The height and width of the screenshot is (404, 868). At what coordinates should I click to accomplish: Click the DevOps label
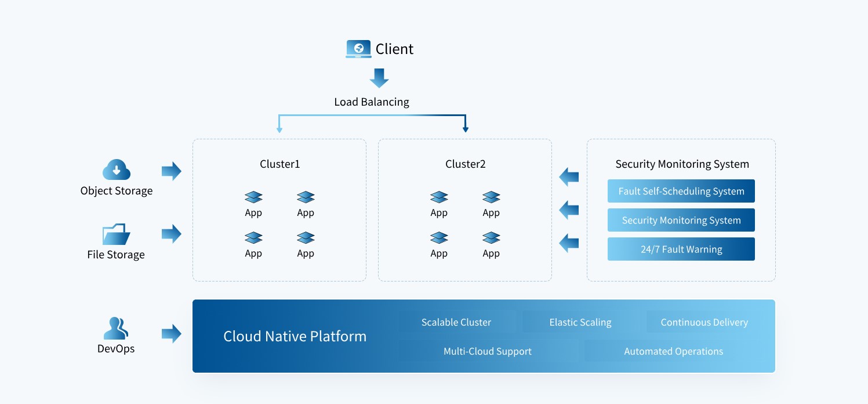(116, 349)
